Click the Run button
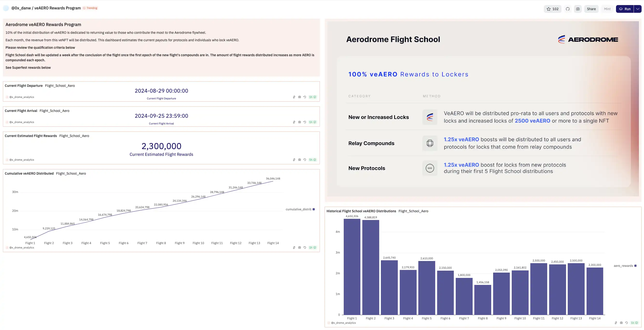Screen dimensions: 644x330 tap(625, 9)
